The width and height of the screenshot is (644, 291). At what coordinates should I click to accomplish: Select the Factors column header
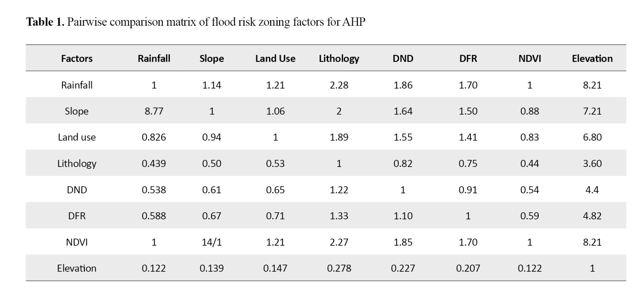click(77, 59)
